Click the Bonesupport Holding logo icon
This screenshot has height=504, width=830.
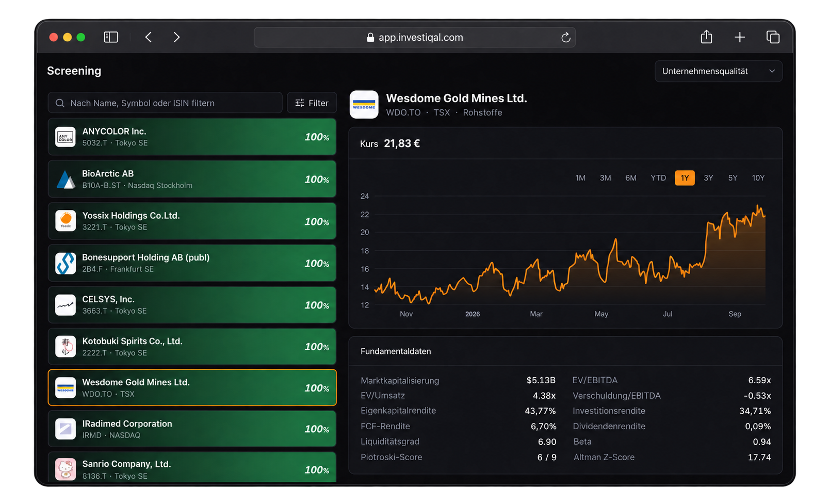point(66,263)
